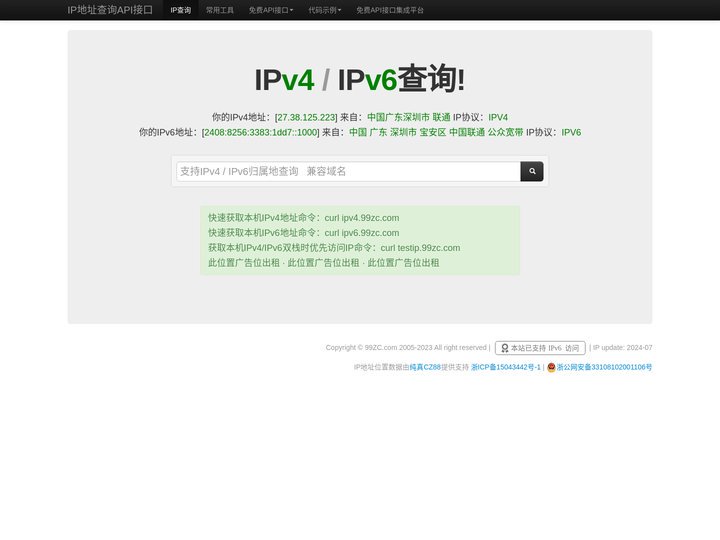Screen dimensions: 720x540
Task: Open the IP地址查询API接口 brand link
Action: pos(110,10)
